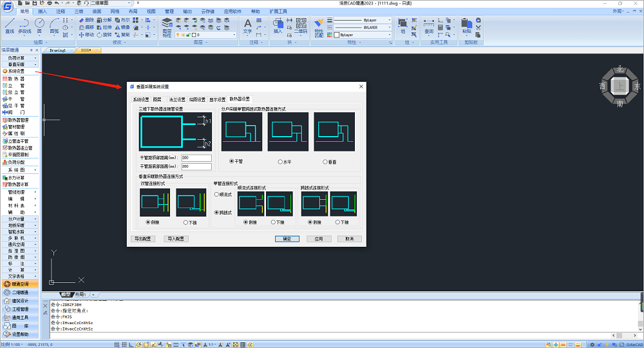The image size is (644, 348).
Task: Click the 上 face of the view cube
Action: coord(620,85)
